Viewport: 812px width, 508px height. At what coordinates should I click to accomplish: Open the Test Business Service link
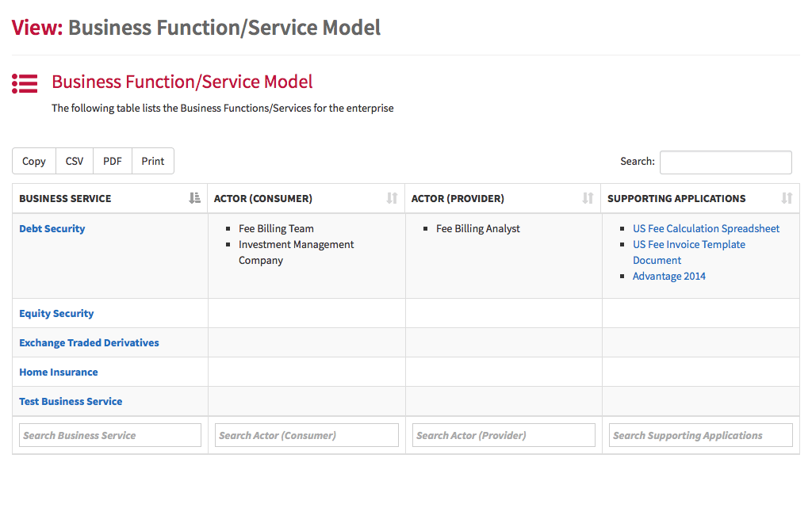click(x=71, y=402)
